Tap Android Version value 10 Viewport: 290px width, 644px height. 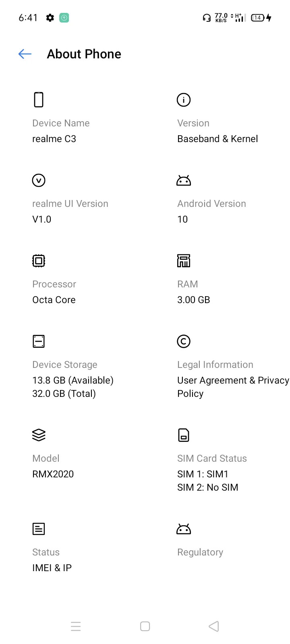pos(182,219)
